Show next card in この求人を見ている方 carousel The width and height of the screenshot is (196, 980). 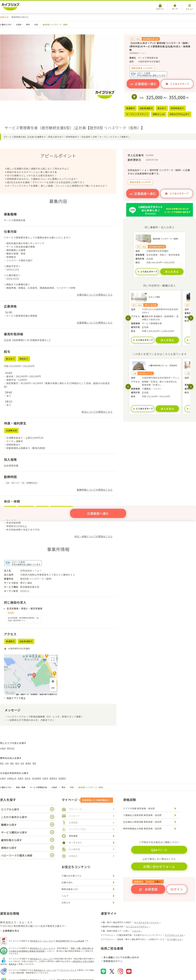pos(191,386)
